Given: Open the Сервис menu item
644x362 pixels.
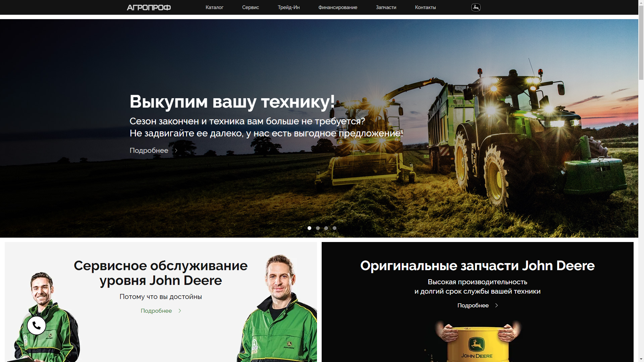Looking at the screenshot, I should point(251,7).
